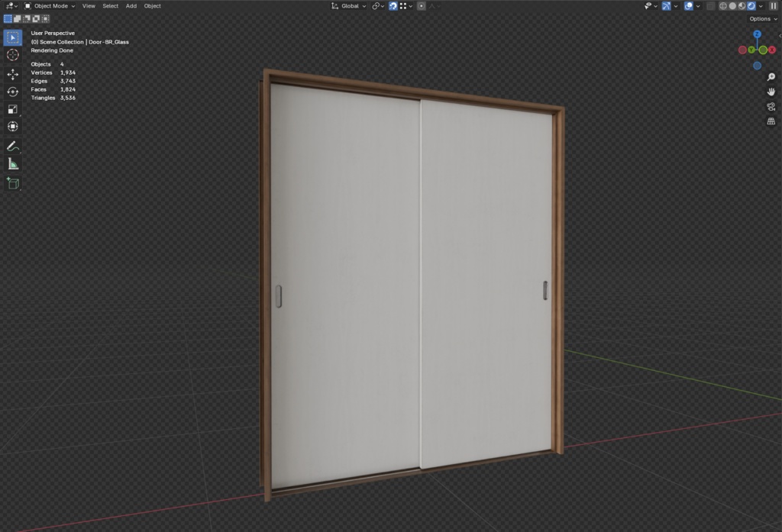Click the 'Rendering Done' status text
This screenshot has height=532, width=782.
(52, 50)
